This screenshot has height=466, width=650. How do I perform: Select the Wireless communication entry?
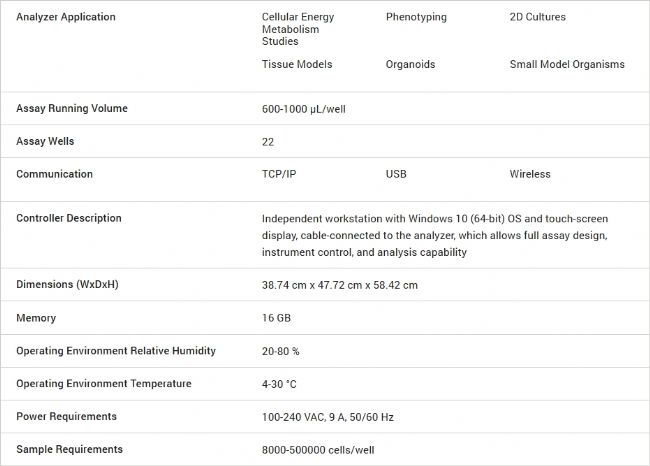530,174
